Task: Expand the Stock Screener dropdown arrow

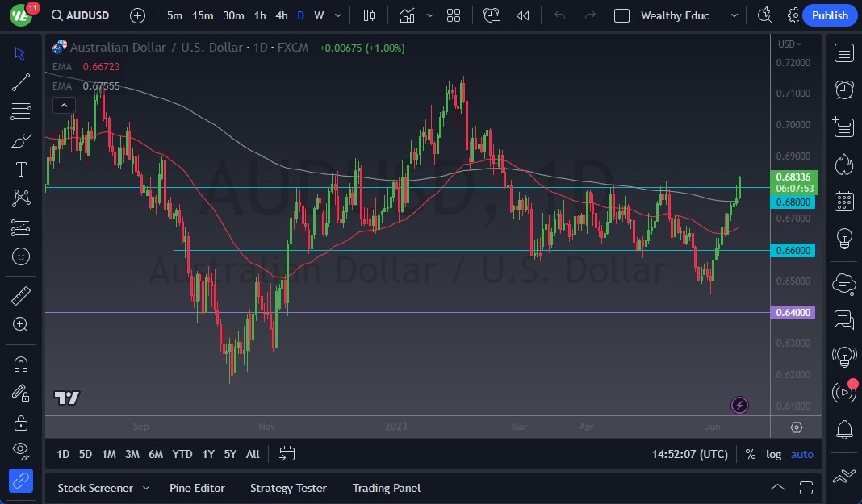Action: coord(146,488)
